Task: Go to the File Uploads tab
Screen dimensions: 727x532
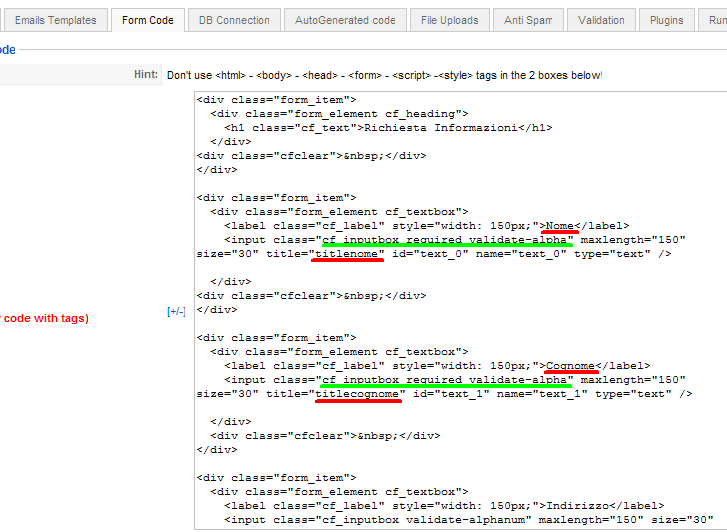Action: pyautogui.click(x=450, y=20)
